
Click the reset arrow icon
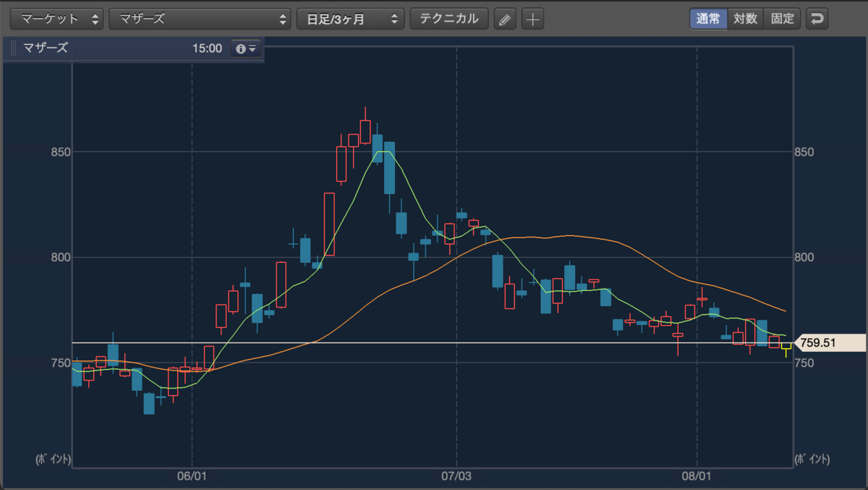click(817, 19)
